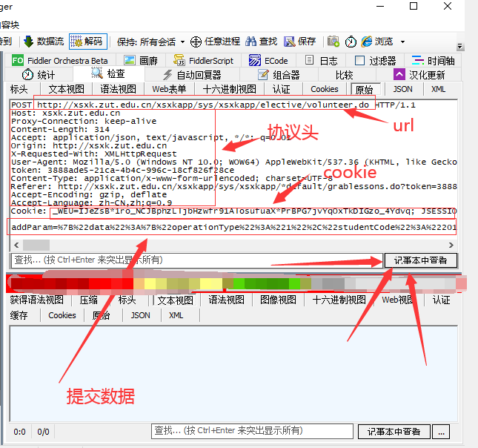Click right arrow of request horizontal scrollbar
478x448 pixels.
coord(451,245)
